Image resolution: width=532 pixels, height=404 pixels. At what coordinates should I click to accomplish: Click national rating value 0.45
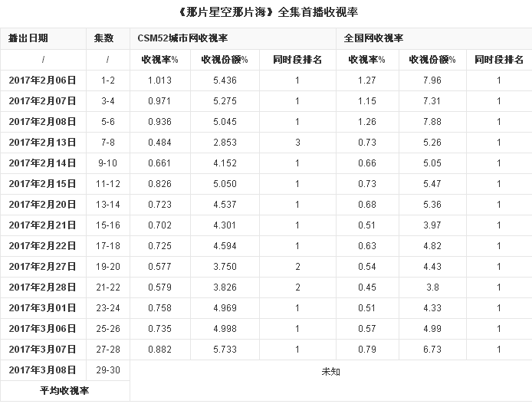pos(367,287)
